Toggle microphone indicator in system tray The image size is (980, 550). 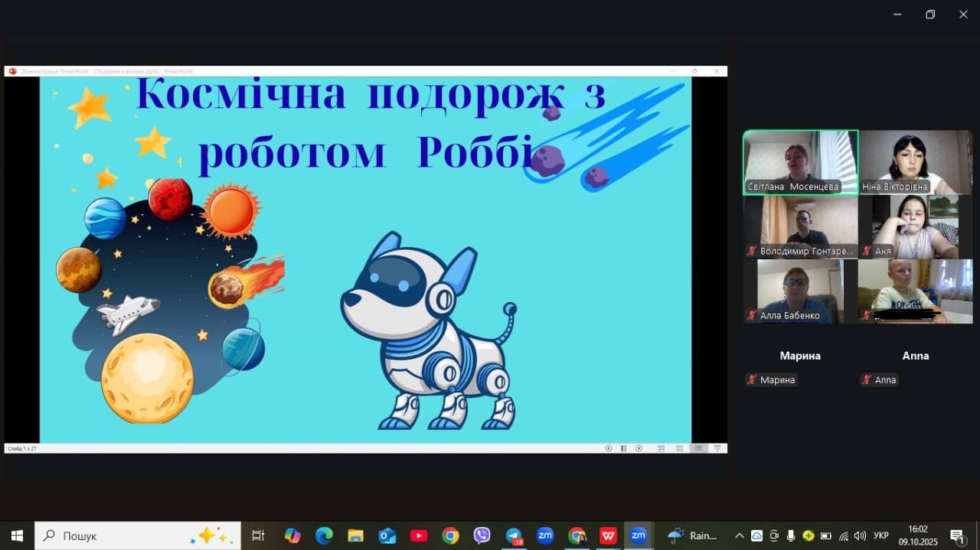(x=791, y=535)
